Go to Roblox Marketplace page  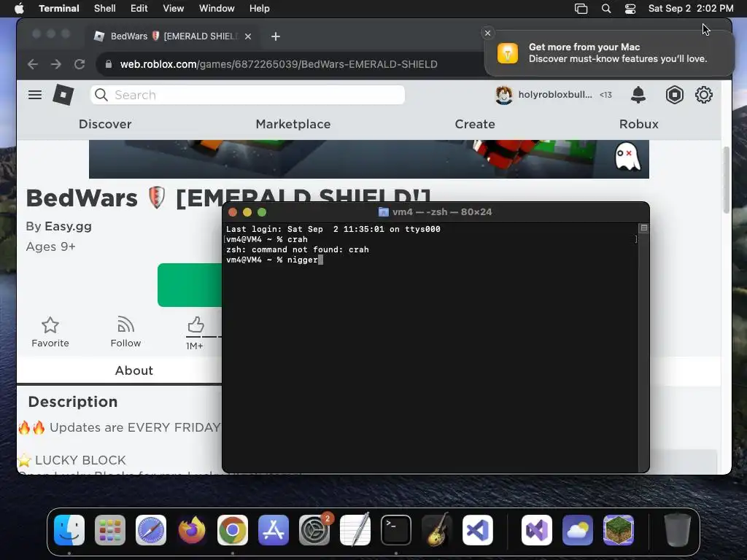click(x=293, y=124)
